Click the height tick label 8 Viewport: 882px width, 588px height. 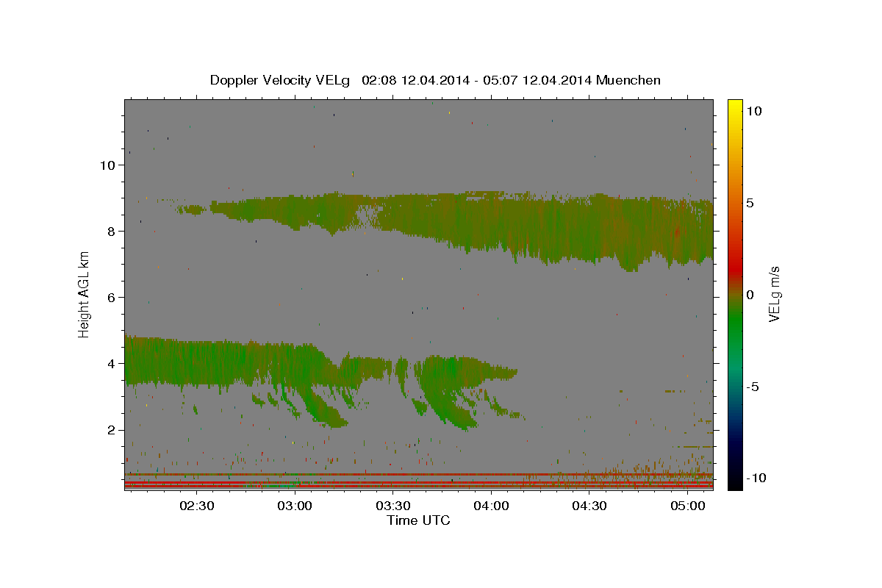point(112,232)
